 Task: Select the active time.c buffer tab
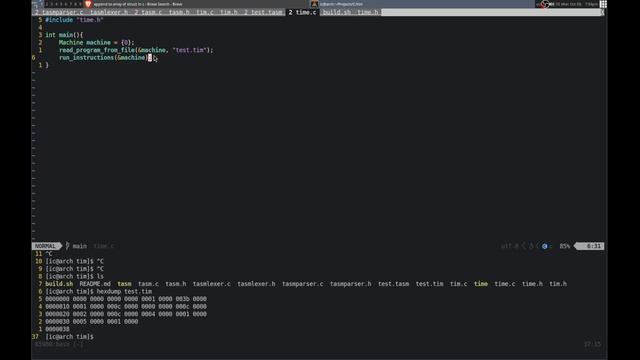tap(302, 12)
